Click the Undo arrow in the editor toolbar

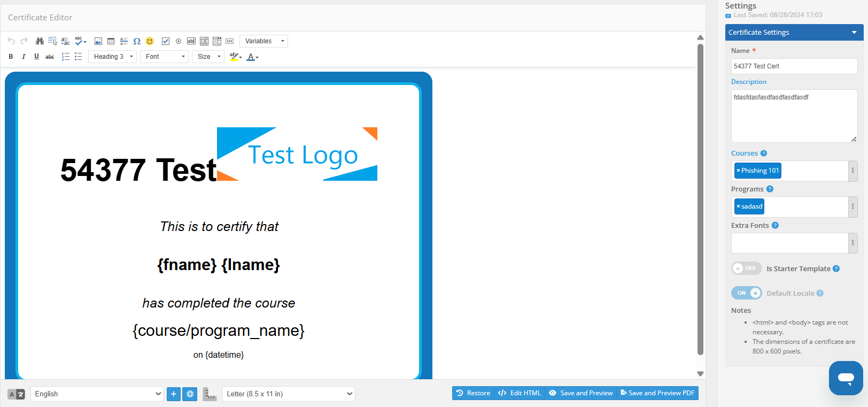(11, 41)
